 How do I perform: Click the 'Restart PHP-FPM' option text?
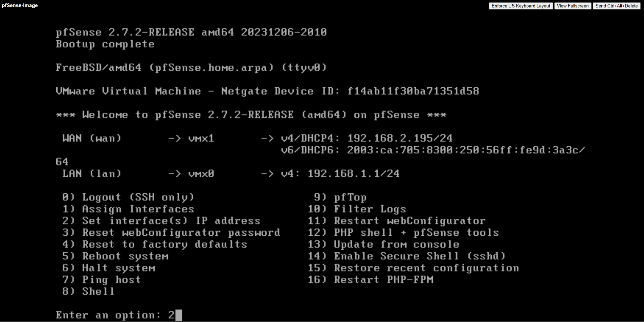383,280
